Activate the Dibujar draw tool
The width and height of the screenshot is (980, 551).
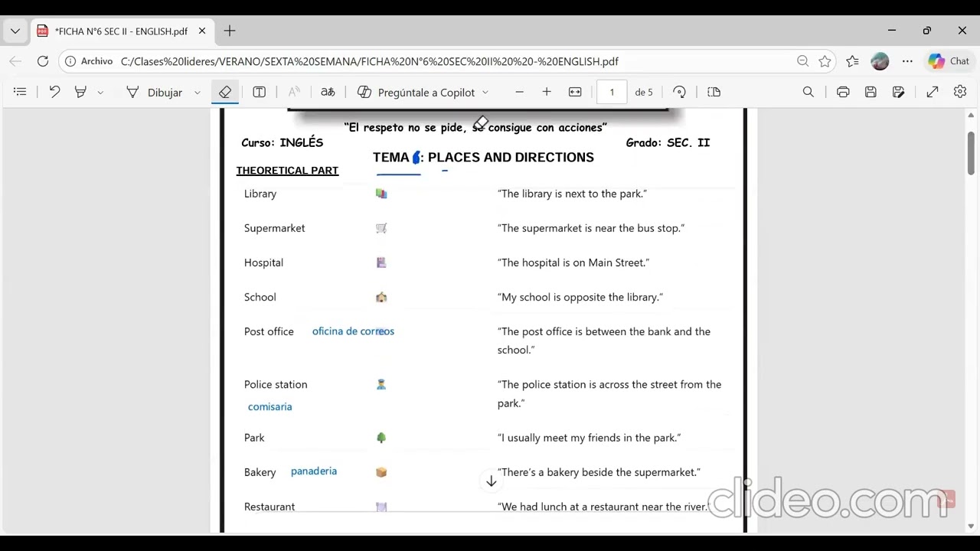pos(154,92)
